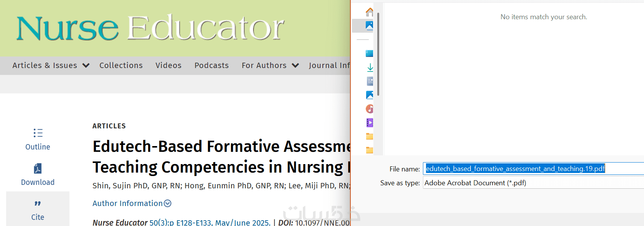644x226 pixels.
Task: Open the article Outline panel
Action: pos(38,139)
